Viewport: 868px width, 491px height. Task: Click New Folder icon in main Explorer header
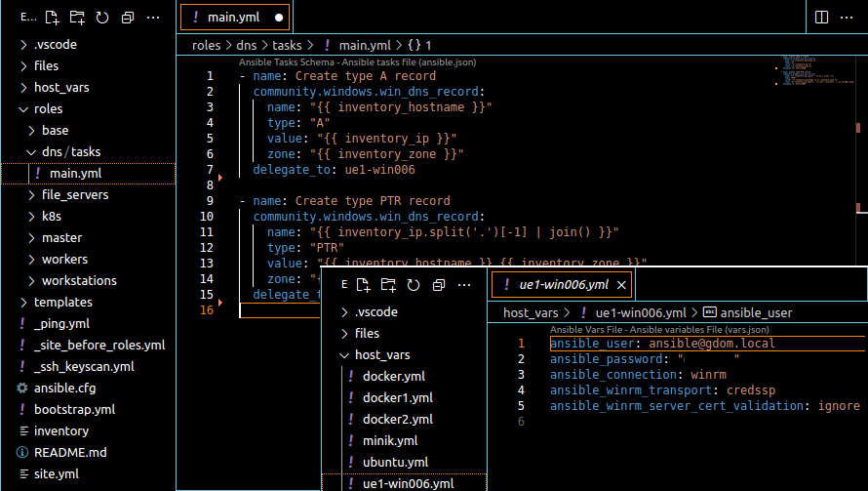pos(77,18)
